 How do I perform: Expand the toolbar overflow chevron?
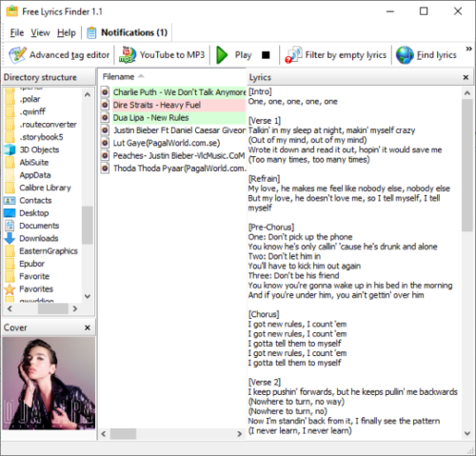click(468, 49)
